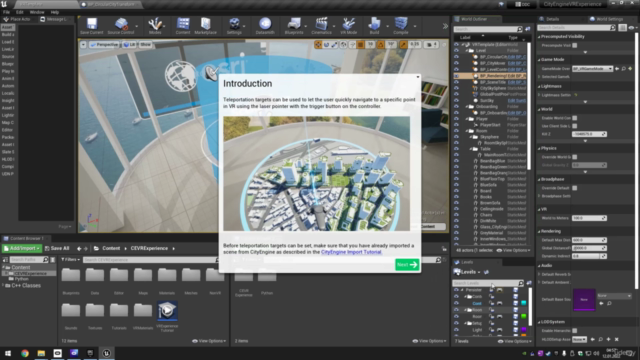640x360 pixels.
Task: Click the World to Meters value field
Action: tap(589, 218)
